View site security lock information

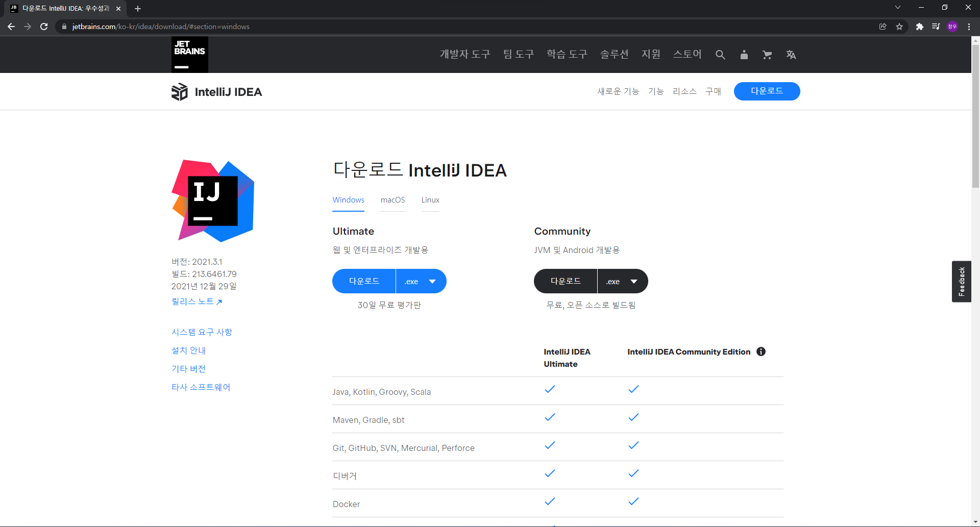click(x=64, y=27)
